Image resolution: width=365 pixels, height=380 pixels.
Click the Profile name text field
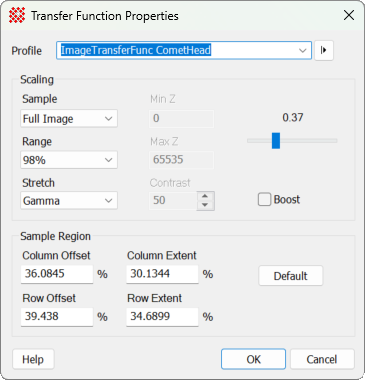pyautogui.click(x=176, y=50)
